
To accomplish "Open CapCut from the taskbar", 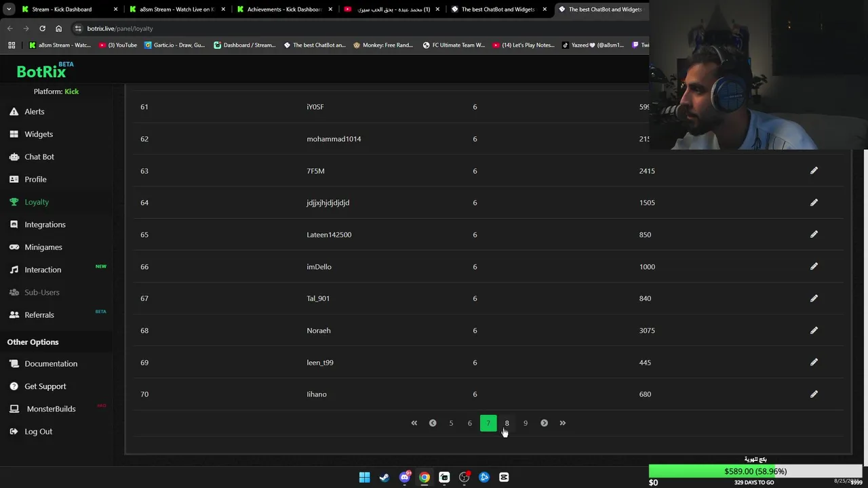I will click(504, 477).
